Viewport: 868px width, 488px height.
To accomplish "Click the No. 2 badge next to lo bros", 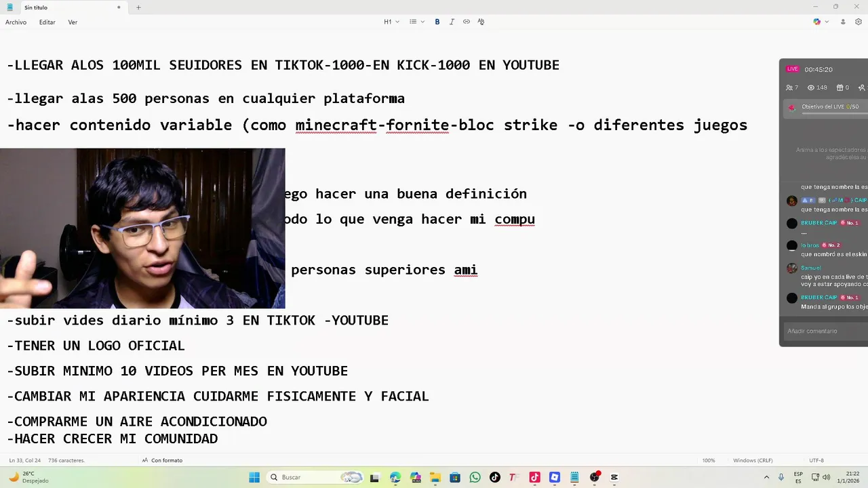I will coord(831,245).
